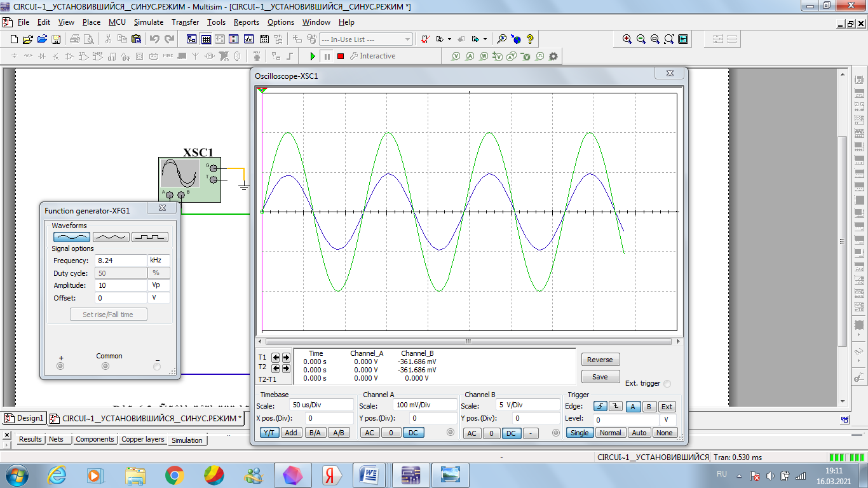Open Google Chrome from taskbar

pyautogui.click(x=174, y=475)
